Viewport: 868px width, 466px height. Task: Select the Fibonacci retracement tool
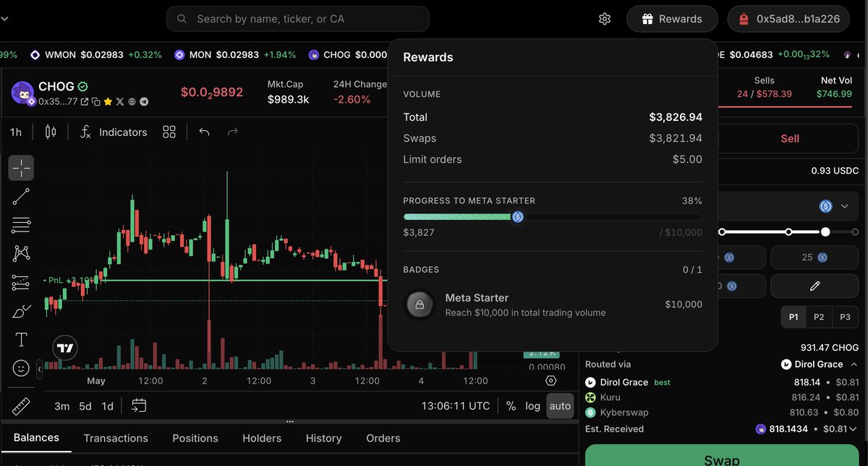pos(21,225)
